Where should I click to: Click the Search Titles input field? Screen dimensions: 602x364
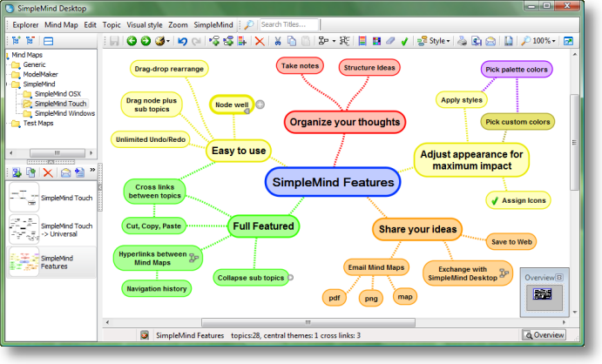pyautogui.click(x=289, y=24)
